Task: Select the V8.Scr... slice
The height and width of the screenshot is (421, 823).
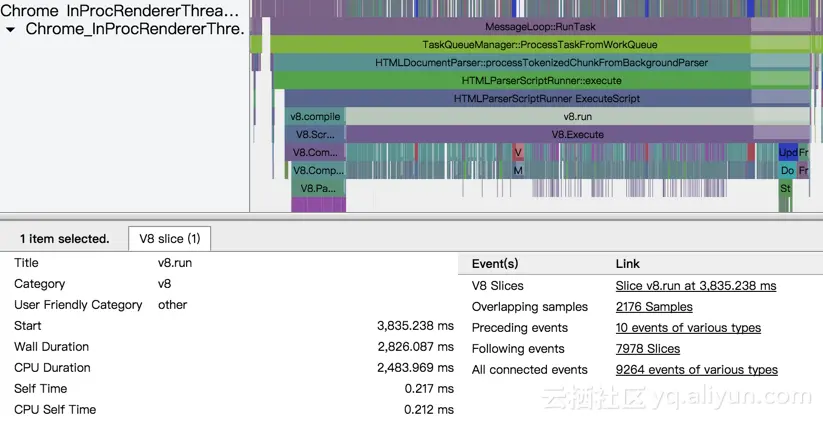Action: tap(315, 134)
